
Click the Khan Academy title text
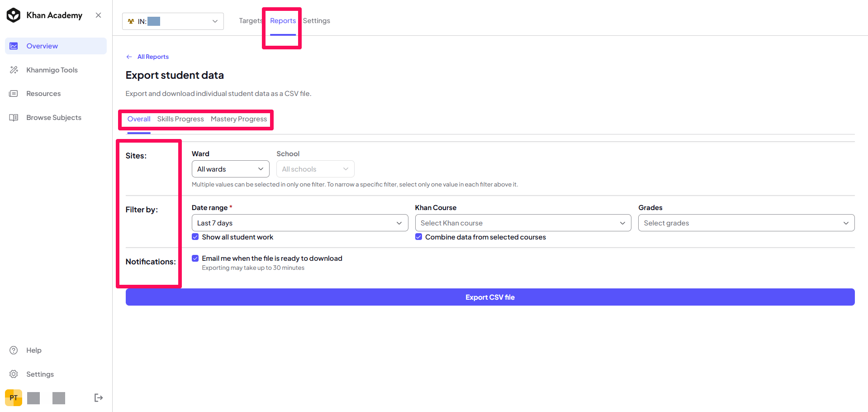click(x=54, y=15)
